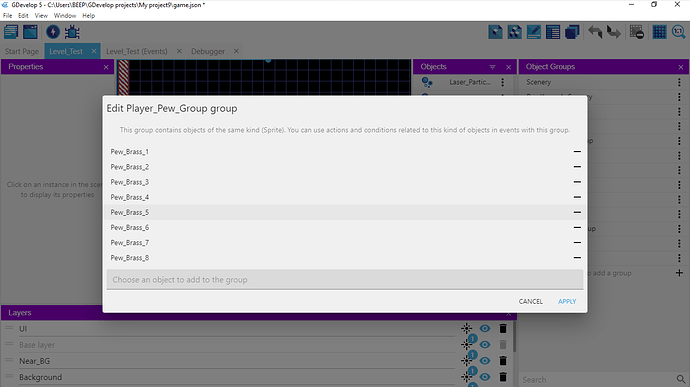This screenshot has width=690, height=387.
Task: Click the APPLY button
Action: pyautogui.click(x=567, y=302)
